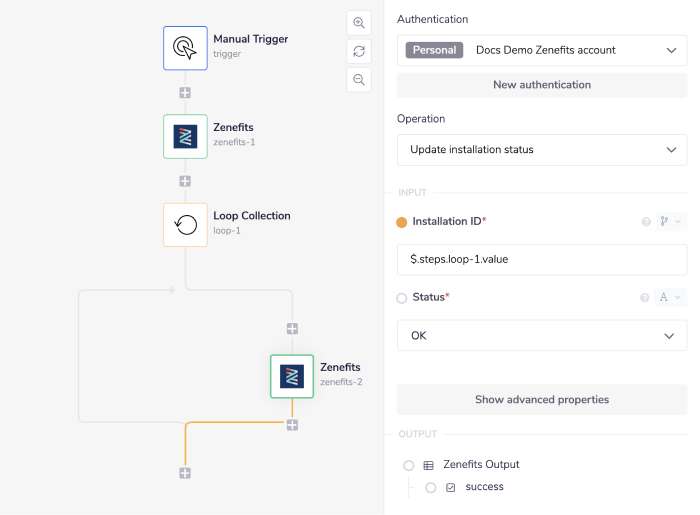
Task: Select the Zenefits Output radio circle
Action: pos(408,465)
